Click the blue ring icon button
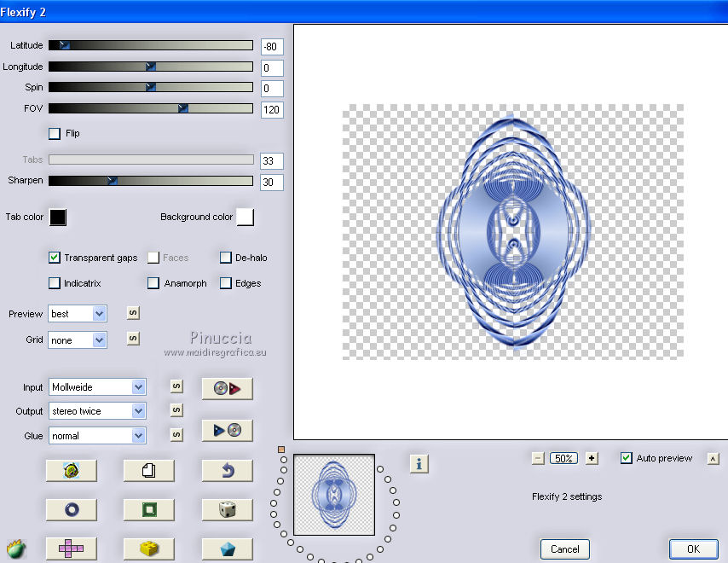 tap(72, 509)
